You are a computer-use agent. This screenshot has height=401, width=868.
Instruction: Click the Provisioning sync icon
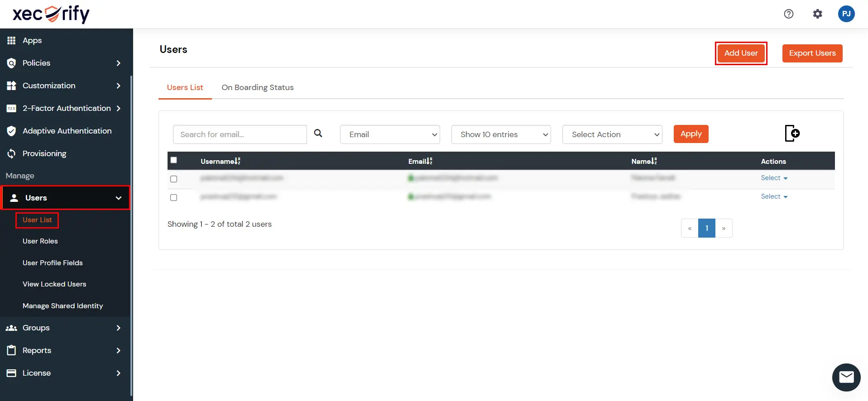[x=11, y=153]
